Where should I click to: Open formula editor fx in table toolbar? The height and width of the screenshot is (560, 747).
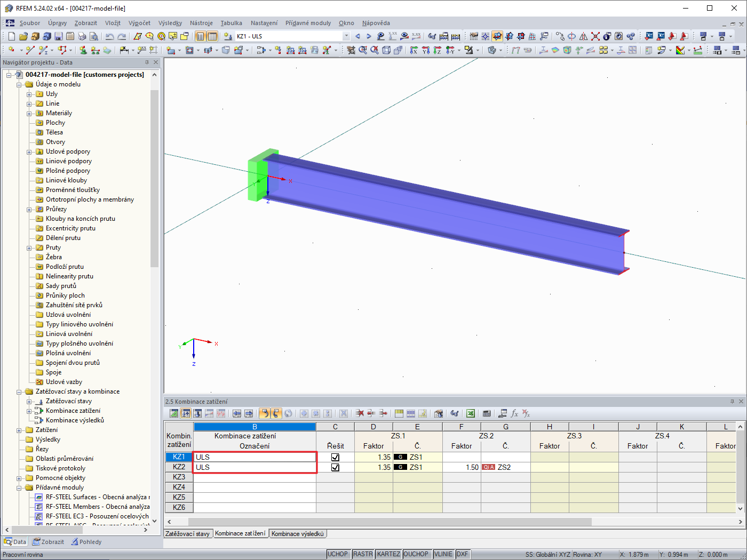click(x=514, y=413)
